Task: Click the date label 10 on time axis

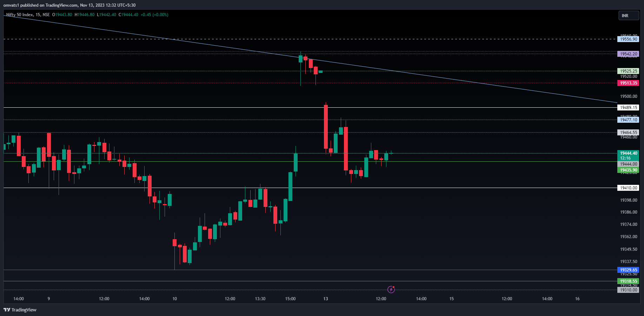Action: click(175, 299)
